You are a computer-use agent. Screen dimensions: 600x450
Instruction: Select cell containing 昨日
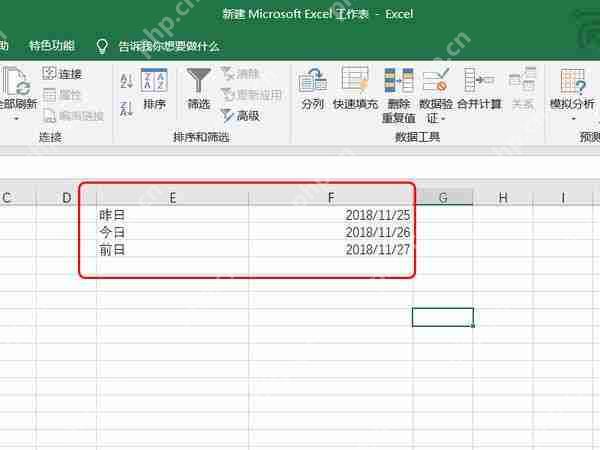pos(173,215)
